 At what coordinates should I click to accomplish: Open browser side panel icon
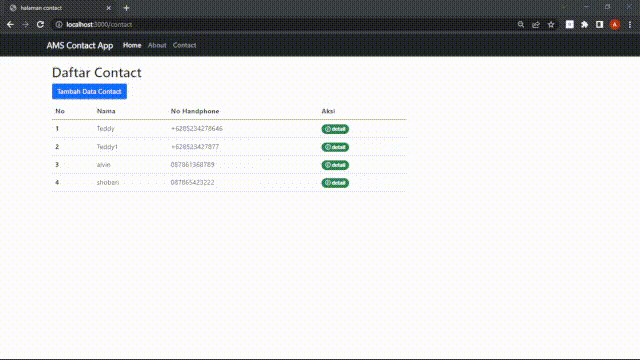(x=599, y=24)
